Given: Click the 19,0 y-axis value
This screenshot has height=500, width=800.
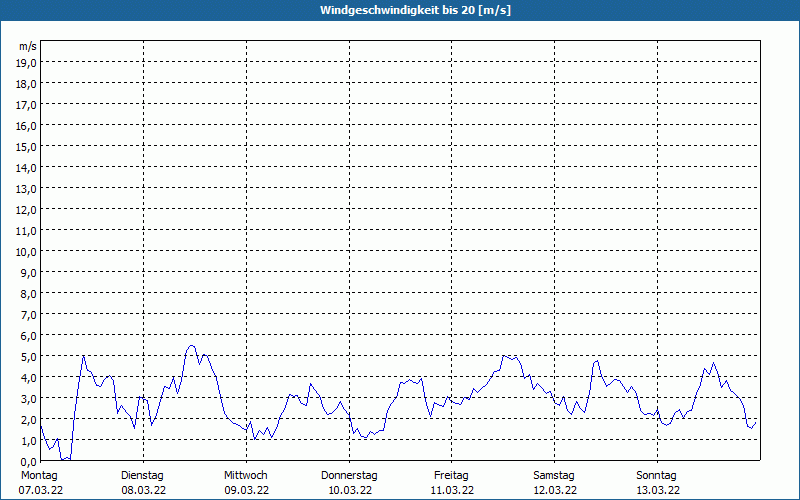Looking at the screenshot, I should pyautogui.click(x=27, y=62).
